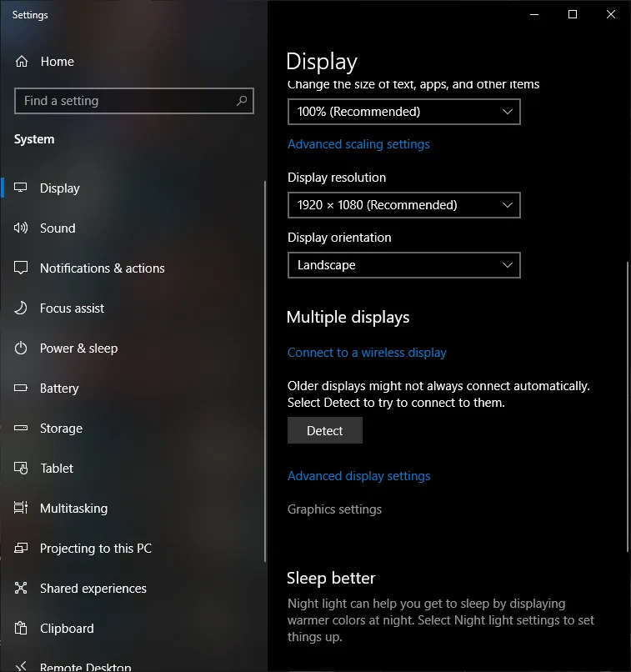Image resolution: width=631 pixels, height=672 pixels.
Task: Click the Display monitor icon
Action: pos(21,188)
